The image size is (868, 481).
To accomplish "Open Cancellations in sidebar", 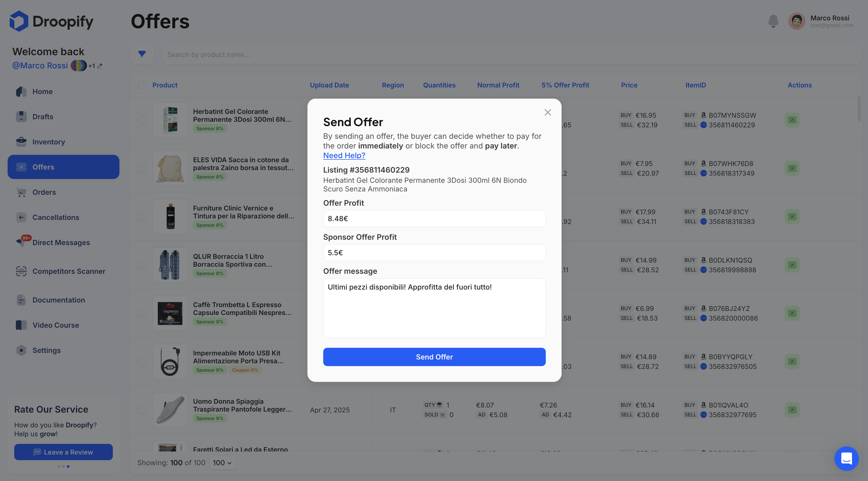I will tap(63, 217).
